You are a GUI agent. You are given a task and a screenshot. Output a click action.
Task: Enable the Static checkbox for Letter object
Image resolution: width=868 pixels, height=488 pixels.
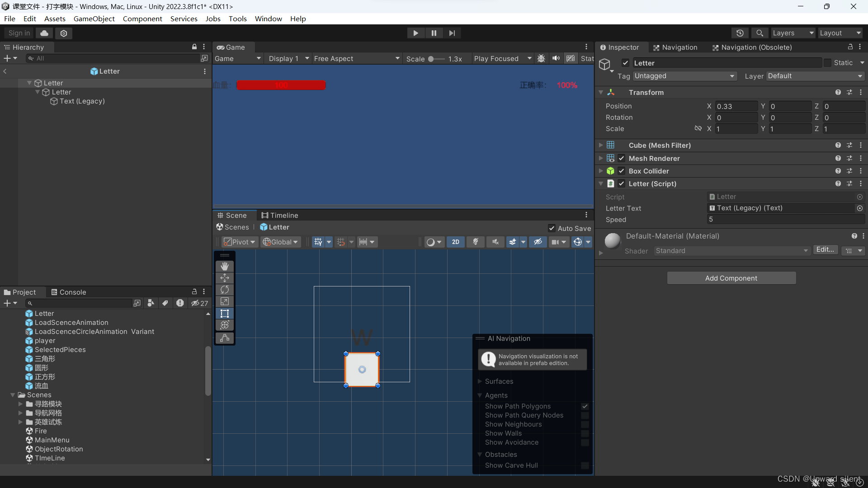[828, 63]
